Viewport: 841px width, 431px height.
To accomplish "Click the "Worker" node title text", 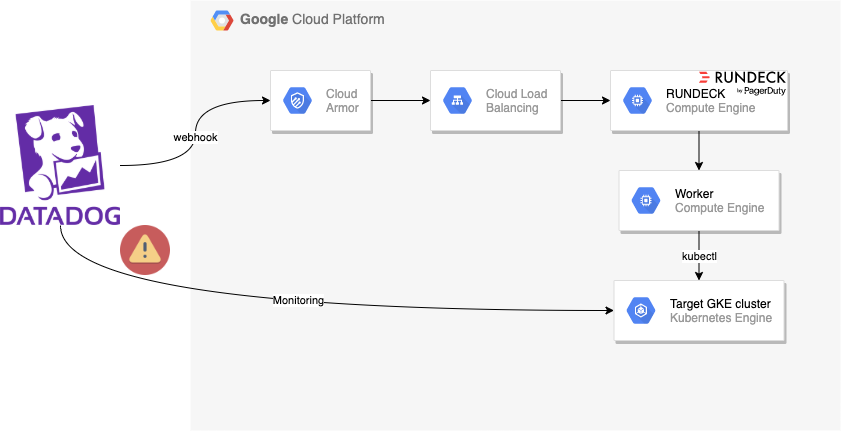I will [x=694, y=194].
